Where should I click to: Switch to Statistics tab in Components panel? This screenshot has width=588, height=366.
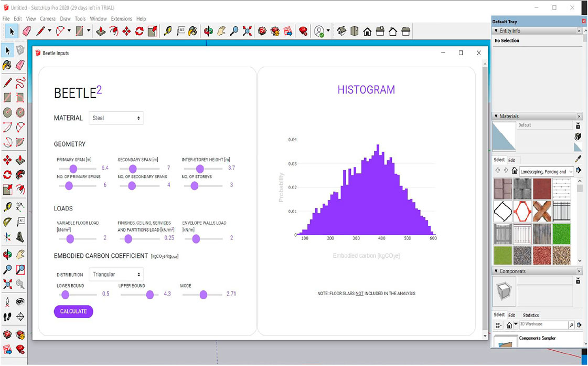[531, 315]
